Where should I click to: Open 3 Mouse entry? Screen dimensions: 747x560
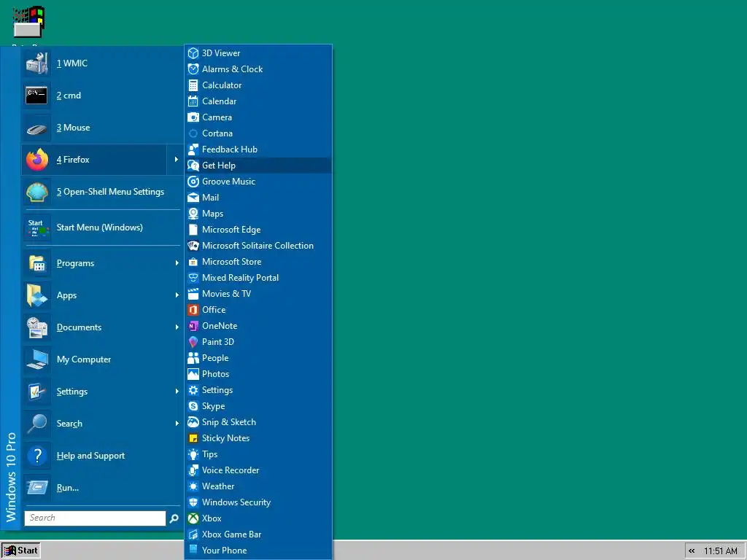[x=102, y=128]
